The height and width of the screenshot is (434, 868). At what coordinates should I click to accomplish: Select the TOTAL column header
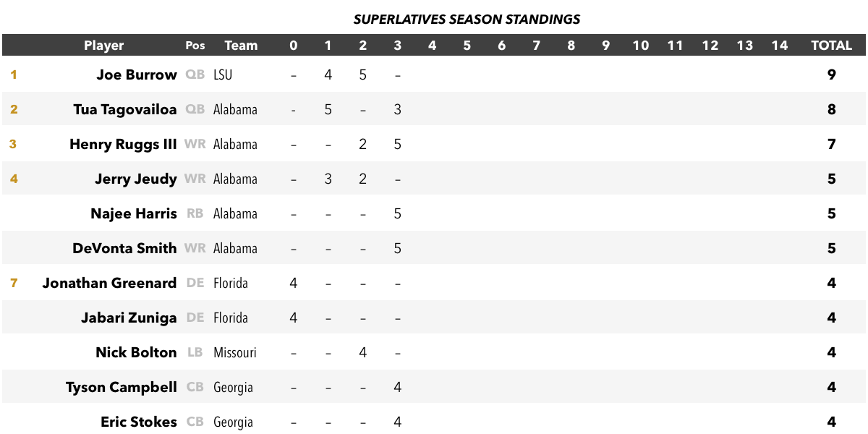(x=832, y=46)
